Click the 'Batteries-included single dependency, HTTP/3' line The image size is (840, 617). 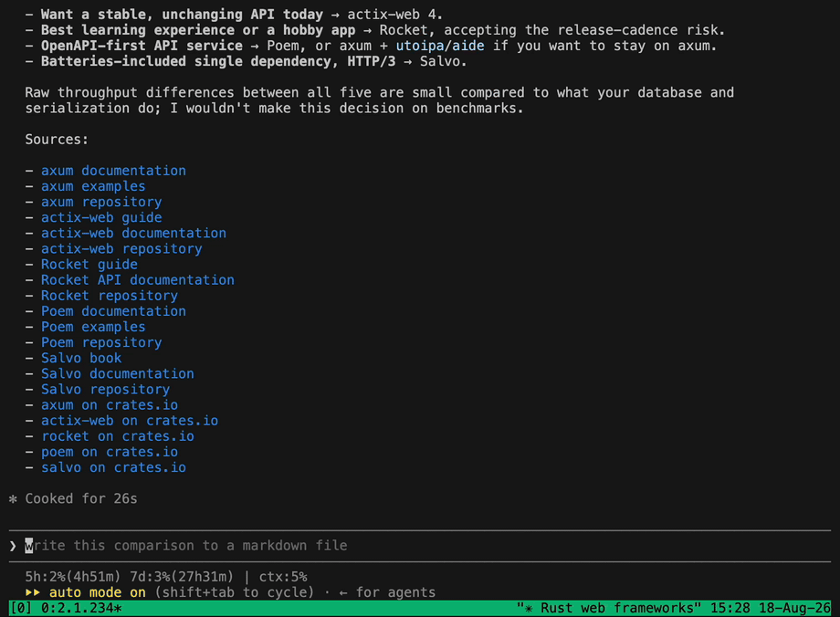click(246, 61)
